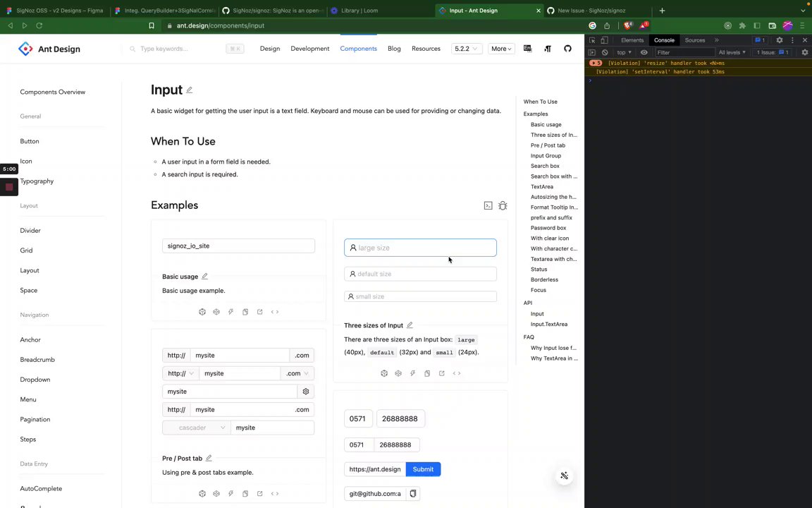This screenshot has width=812, height=508.
Task: Open cascader dropdown
Action: tap(197, 428)
